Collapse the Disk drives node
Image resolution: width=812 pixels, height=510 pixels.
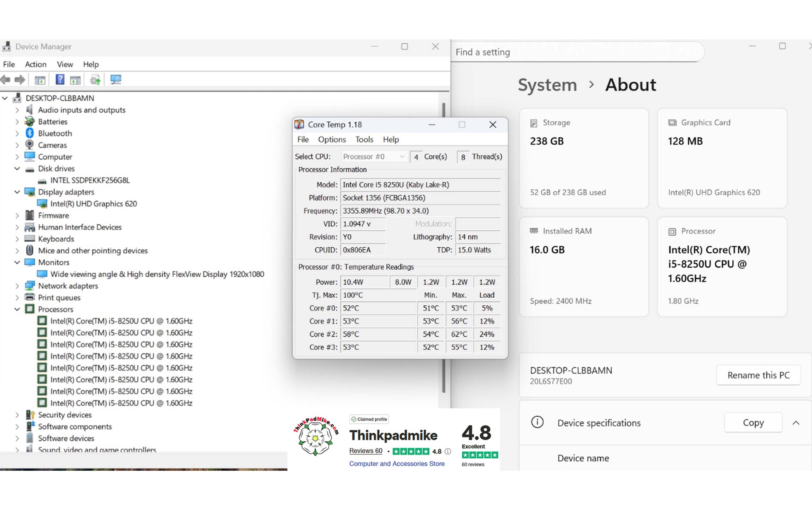tap(17, 168)
